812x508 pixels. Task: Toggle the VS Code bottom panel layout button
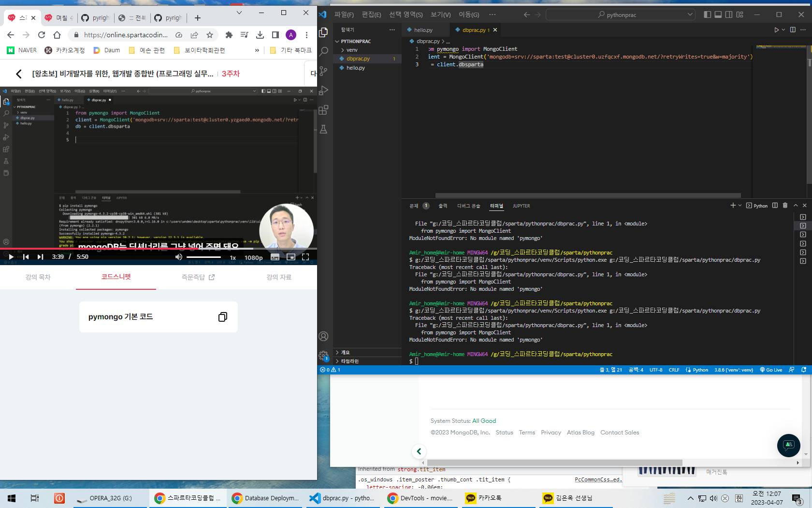718,15
